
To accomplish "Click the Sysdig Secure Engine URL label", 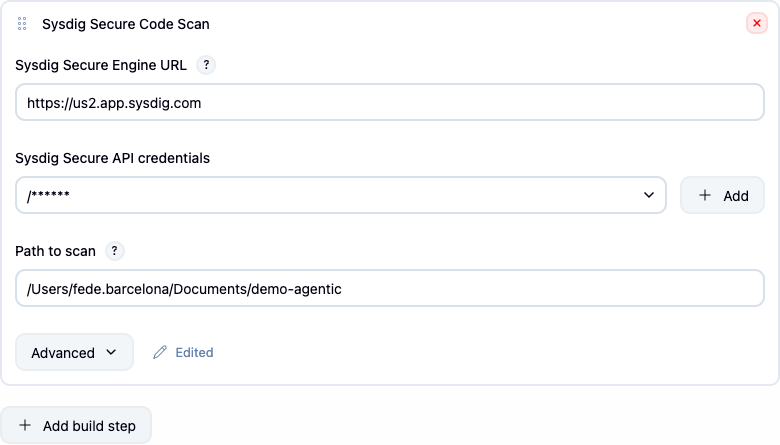I will pos(101,65).
